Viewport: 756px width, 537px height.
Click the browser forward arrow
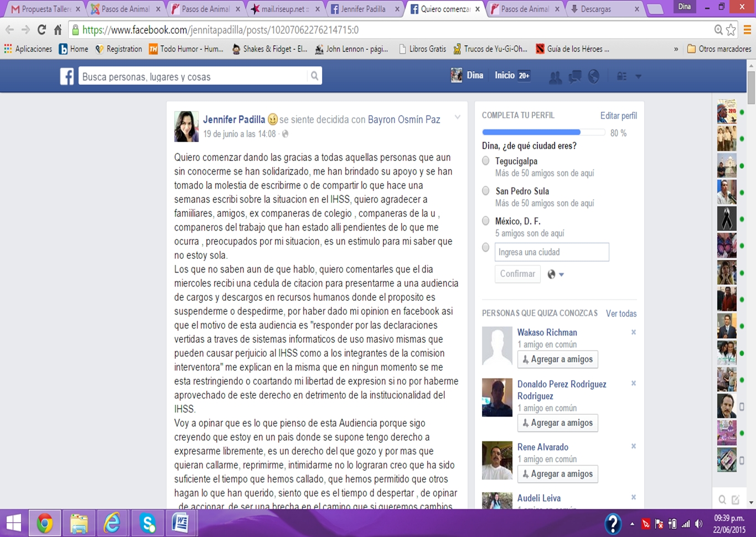(25, 30)
